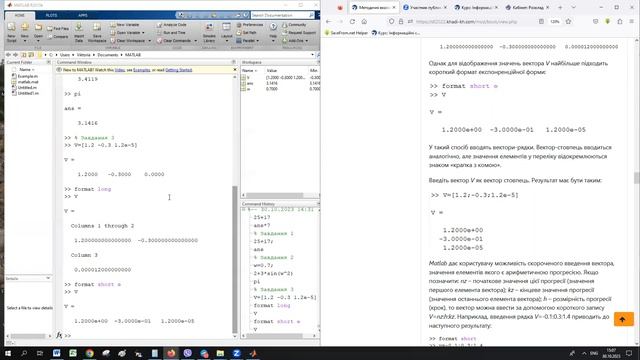Switch to the PLOTS tab in MATLAB
640x360 pixels.
(x=51, y=16)
